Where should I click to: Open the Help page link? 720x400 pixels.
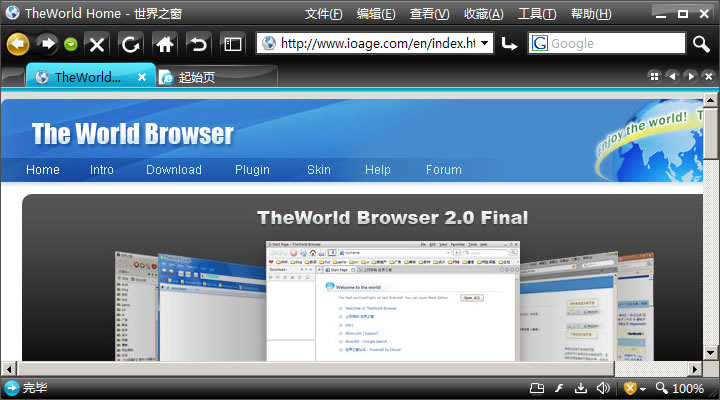coord(377,170)
